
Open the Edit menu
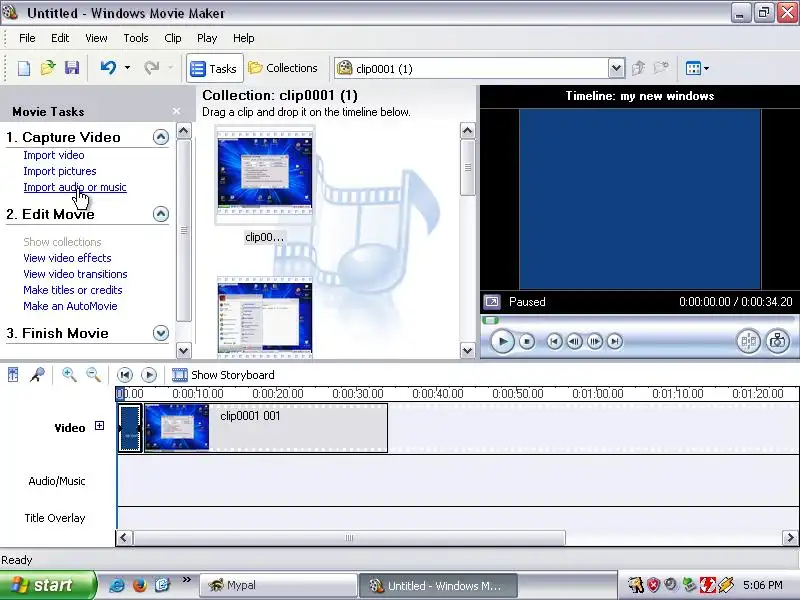[60, 38]
